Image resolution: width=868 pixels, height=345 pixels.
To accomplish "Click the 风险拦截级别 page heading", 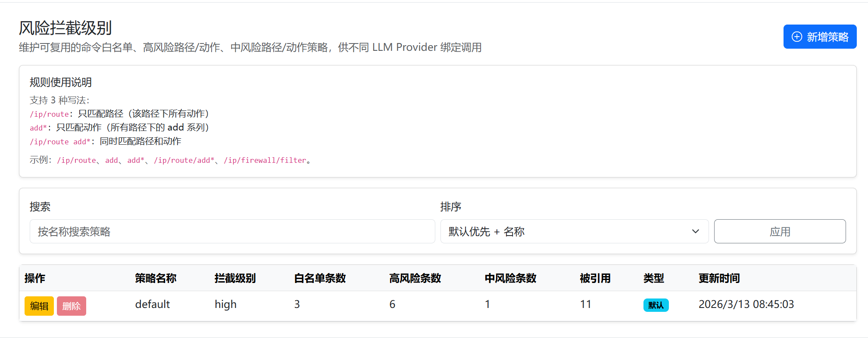I will coord(66,28).
